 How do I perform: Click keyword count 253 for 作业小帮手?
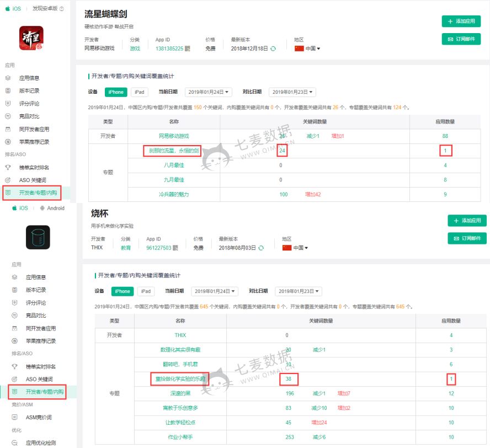point(290,437)
